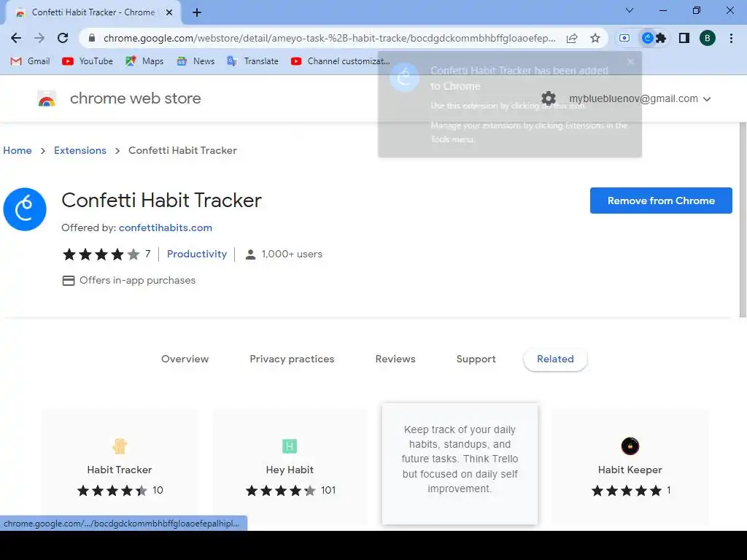Click the page vertical scrollbar

point(742,219)
